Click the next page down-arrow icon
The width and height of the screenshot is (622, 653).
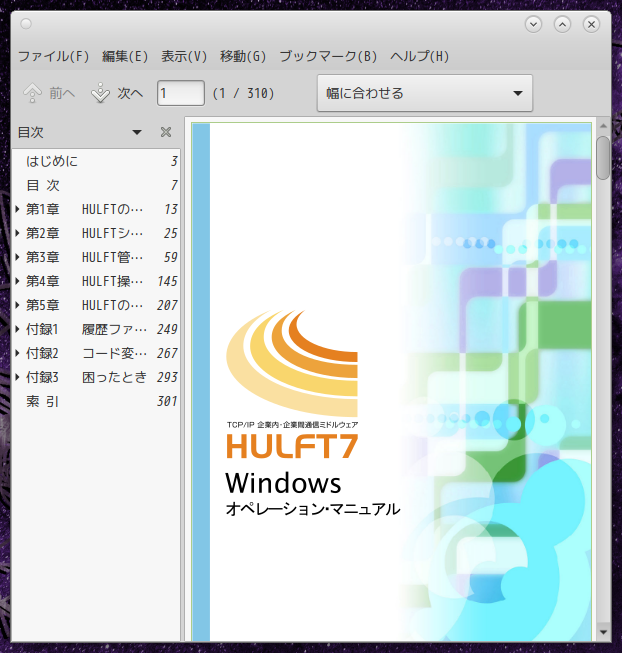(x=100, y=93)
